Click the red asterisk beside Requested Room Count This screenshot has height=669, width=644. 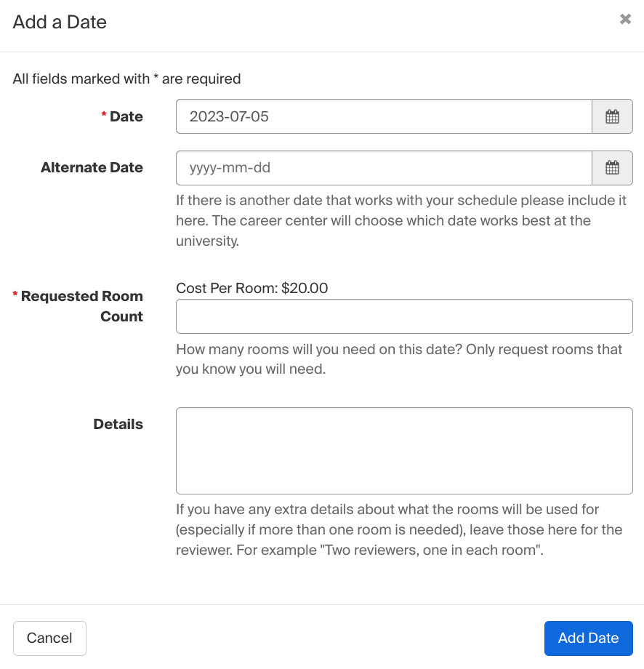[15, 295]
